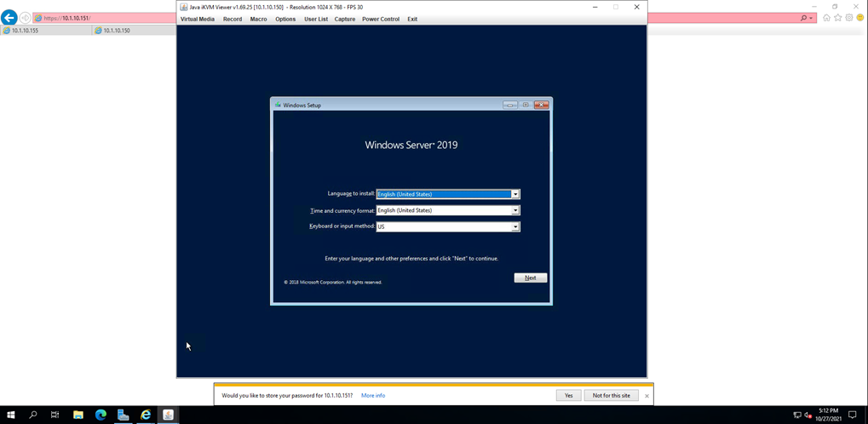868x424 pixels.
Task: Click the volume icon in system tray
Action: [808, 415]
